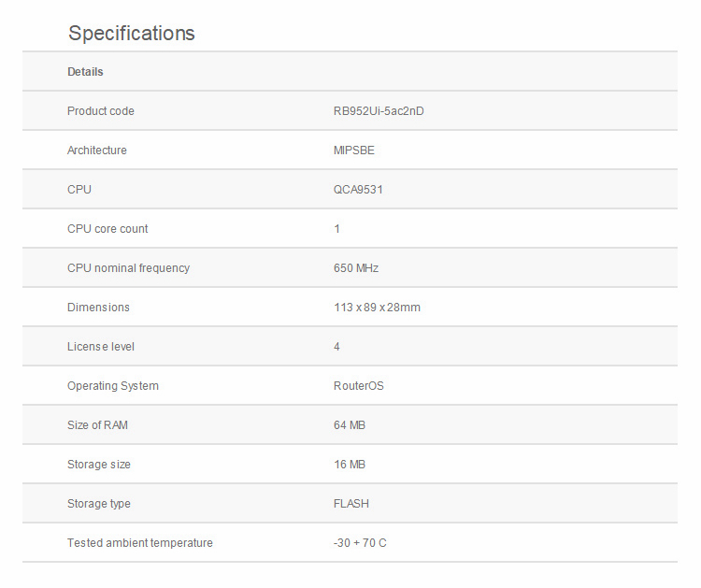
Task: Select the Size of RAM label
Action: coord(97,425)
